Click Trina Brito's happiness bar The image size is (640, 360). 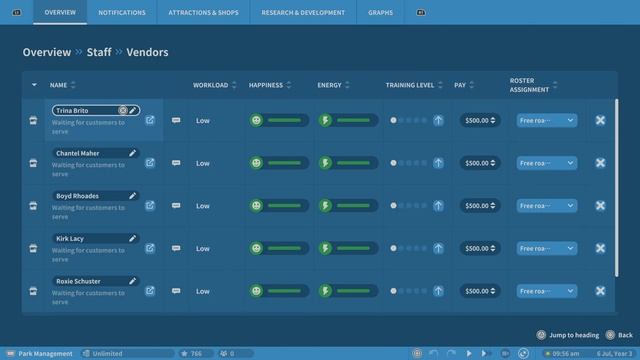coord(279,120)
